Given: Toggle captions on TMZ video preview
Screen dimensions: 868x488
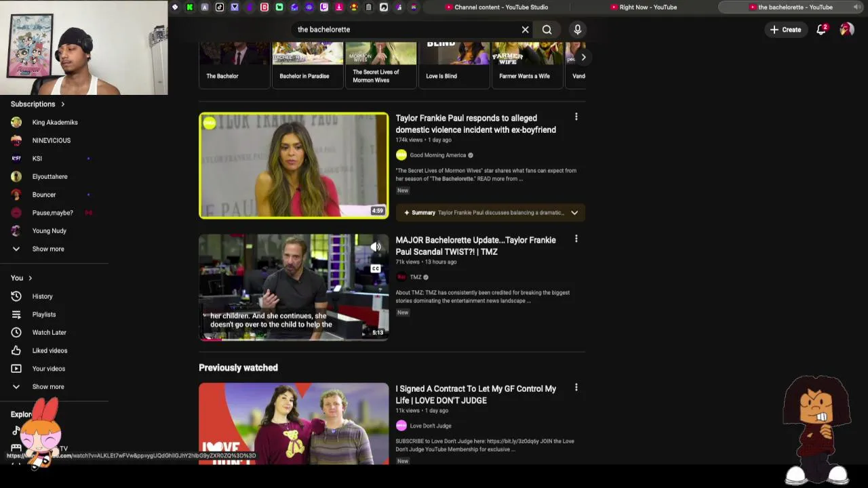Looking at the screenshot, I should [376, 268].
